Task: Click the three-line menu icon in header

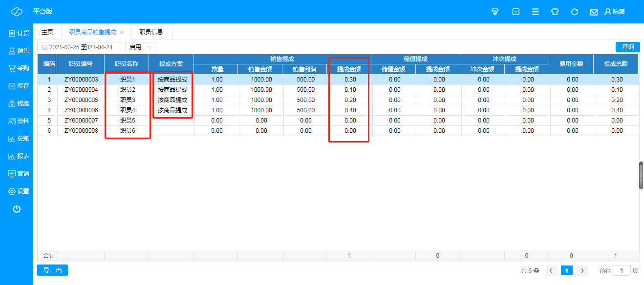Action: [536, 12]
